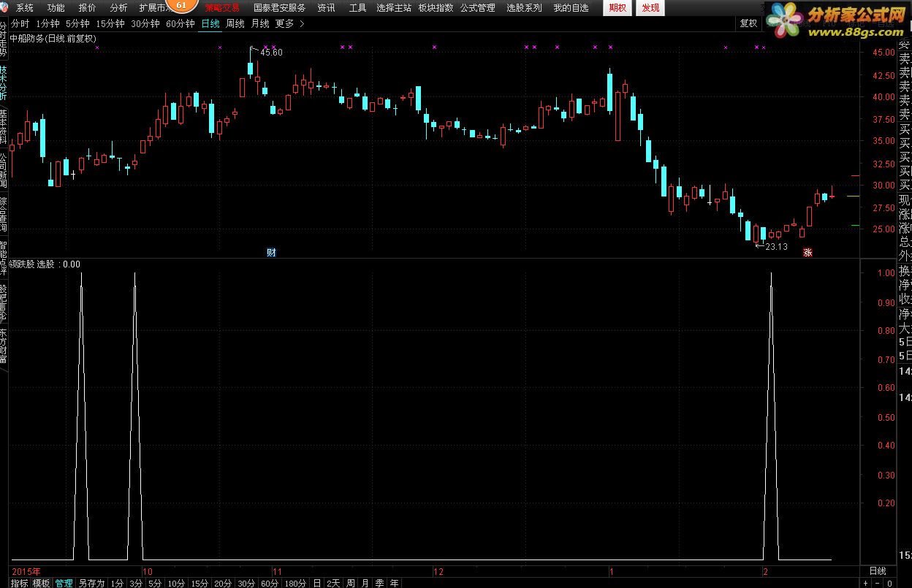Screen dimensions: 912x588
Task: Switch to the 60分钟 period tab
Action: pyautogui.click(x=180, y=23)
